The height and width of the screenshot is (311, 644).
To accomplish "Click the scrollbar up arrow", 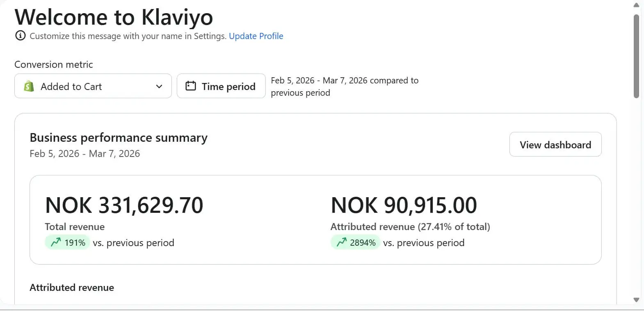I will coord(636,5).
